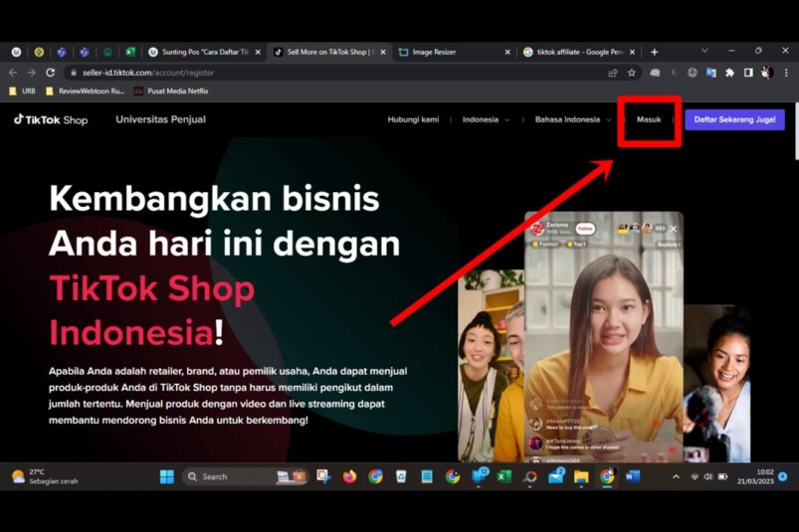Bookmark this page with the star icon
The height and width of the screenshot is (532, 799).
632,73
